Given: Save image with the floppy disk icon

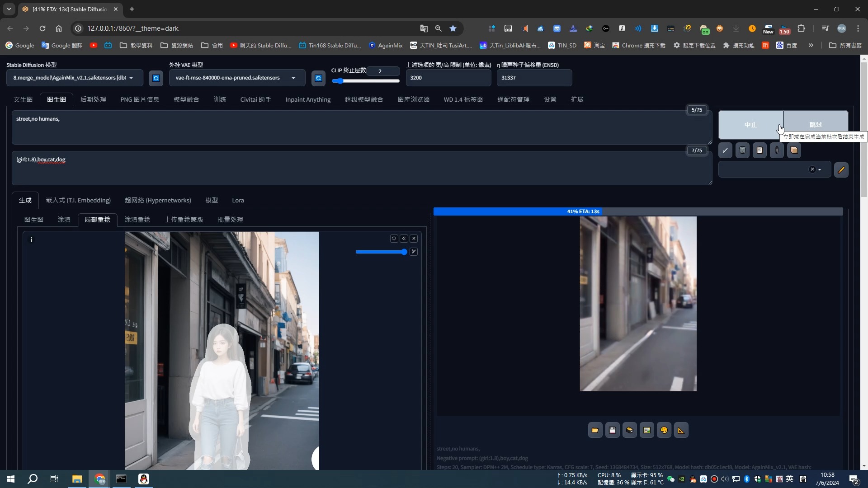Looking at the screenshot, I should tap(612, 430).
